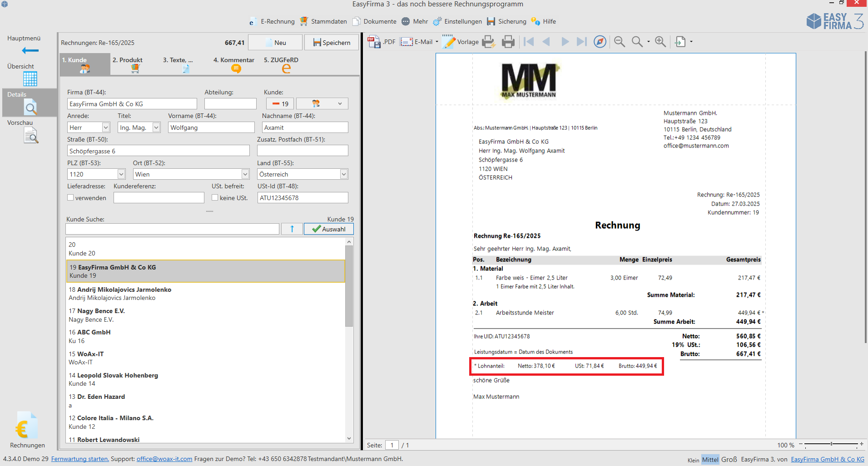This screenshot has width=868, height=466.
Task: Open the Einstellungen menu
Action: pyautogui.click(x=457, y=21)
